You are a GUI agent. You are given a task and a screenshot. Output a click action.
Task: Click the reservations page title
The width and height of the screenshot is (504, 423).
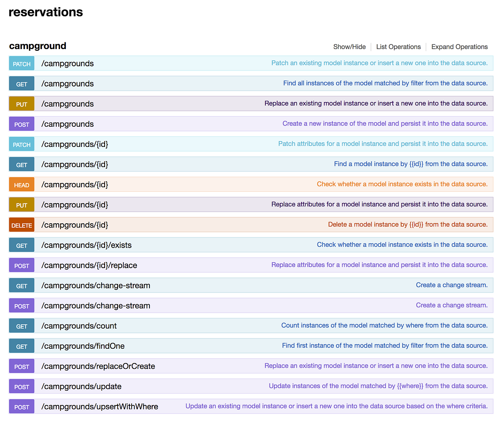pyautogui.click(x=45, y=12)
